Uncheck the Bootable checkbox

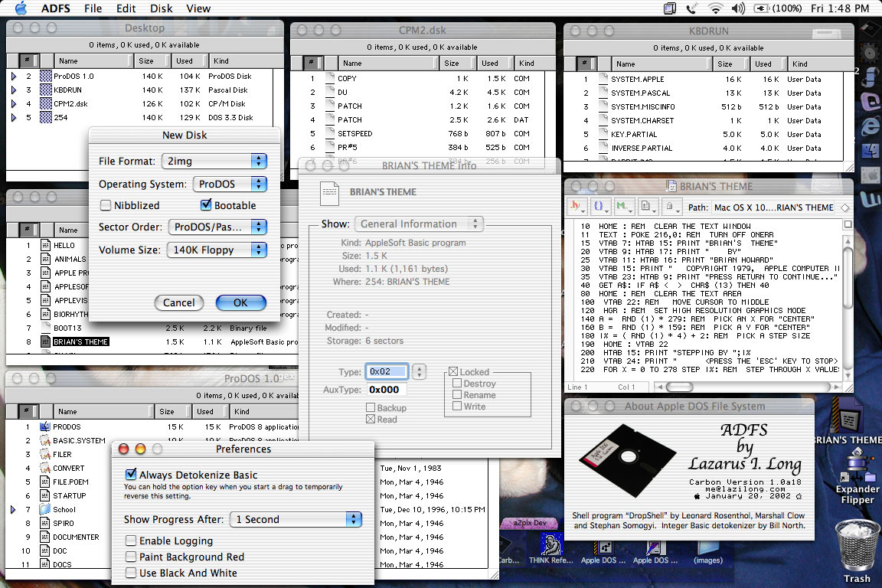pos(206,205)
